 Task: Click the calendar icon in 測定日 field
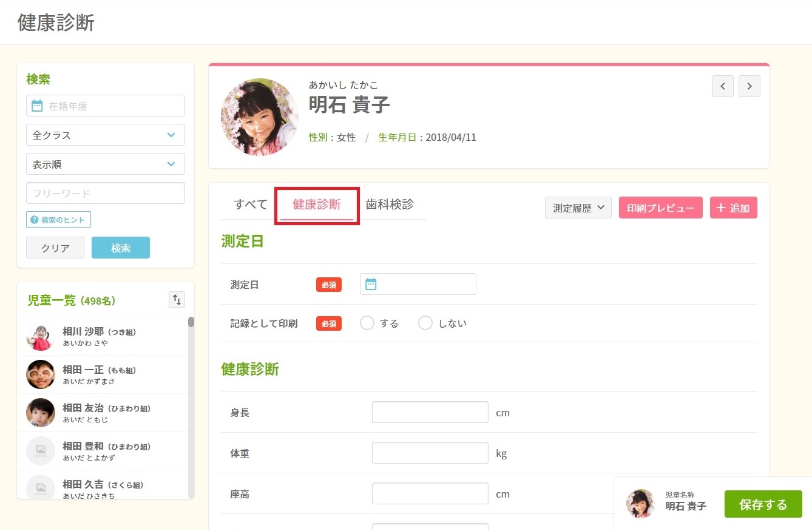click(371, 284)
